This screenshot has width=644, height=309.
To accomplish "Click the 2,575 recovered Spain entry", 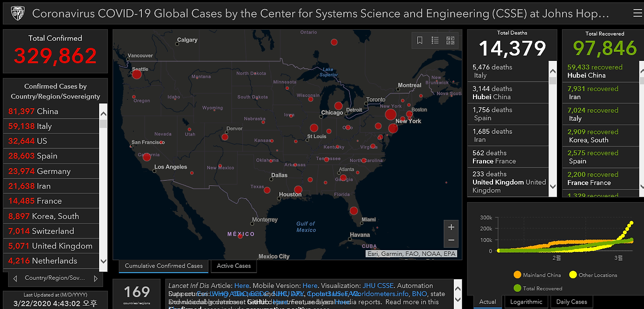I will (601, 157).
